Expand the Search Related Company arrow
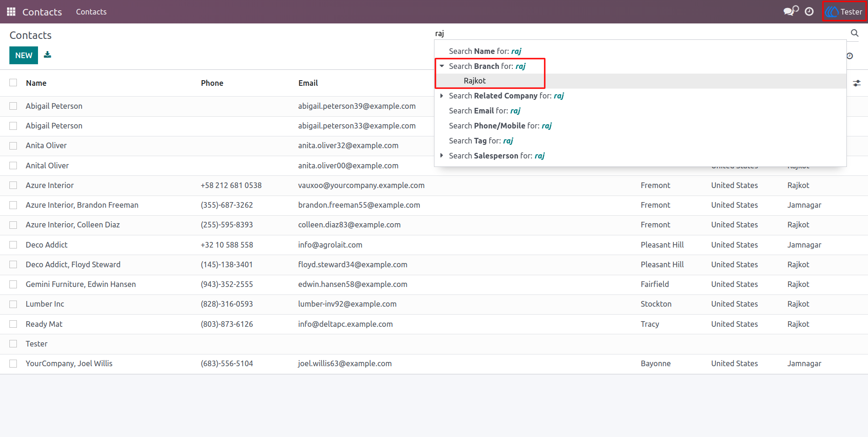 click(x=442, y=96)
